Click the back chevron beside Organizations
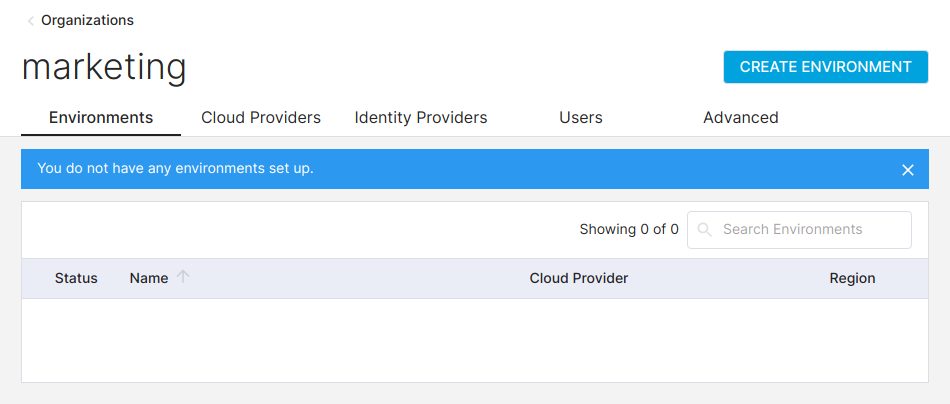Image resolution: width=950 pixels, height=404 pixels. (30, 21)
